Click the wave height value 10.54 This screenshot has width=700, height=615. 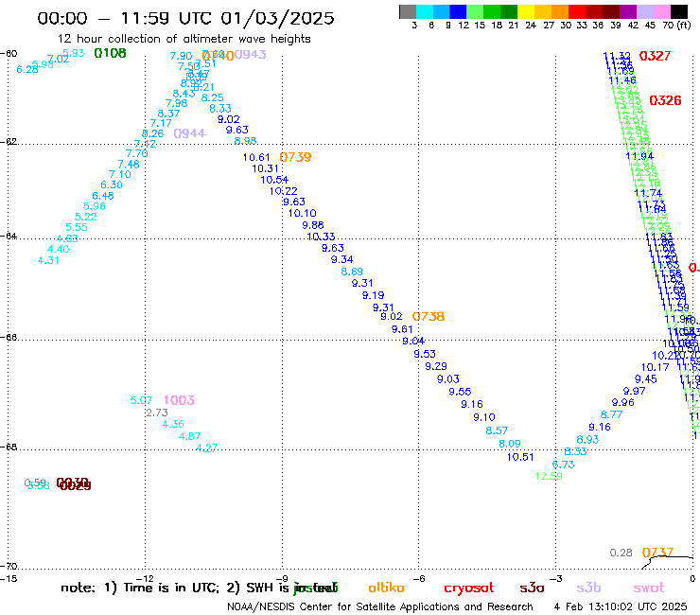[274, 180]
